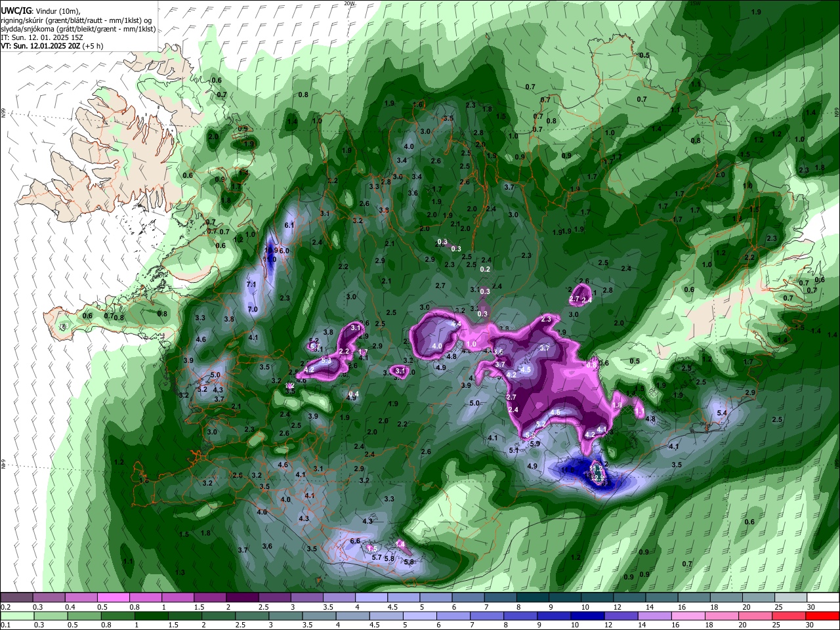This screenshot has width=840, height=630.
Task: Select the white 30 swatch in upper legend row
Action: point(823,597)
